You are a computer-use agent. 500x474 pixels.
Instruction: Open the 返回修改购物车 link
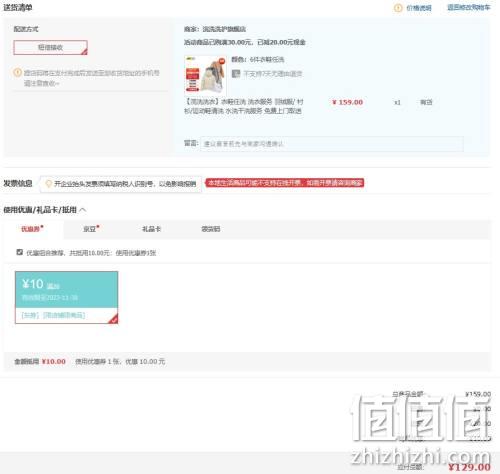[x=469, y=7]
